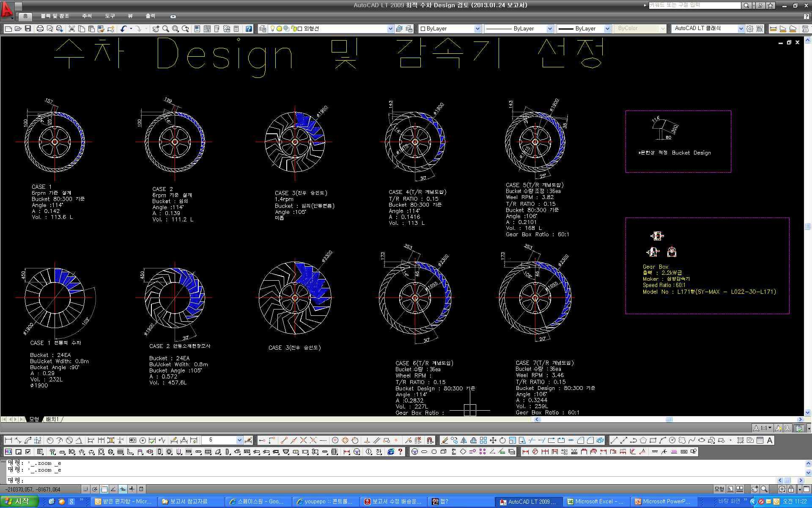This screenshot has height=508, width=812.
Task: Select the Circle draw tool
Action: pos(672,440)
